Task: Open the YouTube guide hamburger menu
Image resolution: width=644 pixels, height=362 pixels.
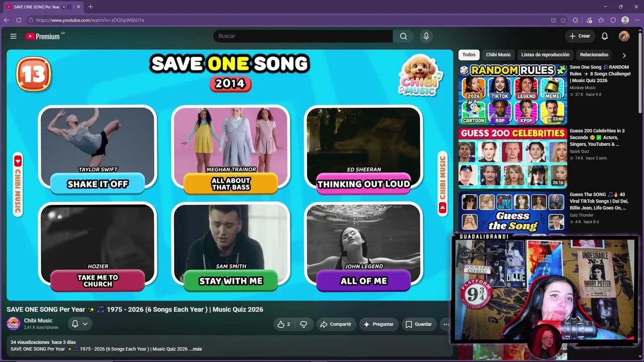Action: (14, 36)
